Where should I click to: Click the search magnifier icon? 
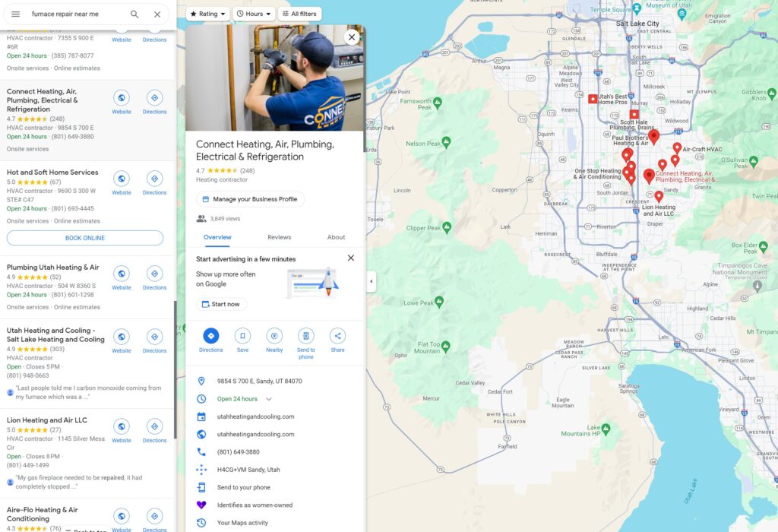[134, 14]
